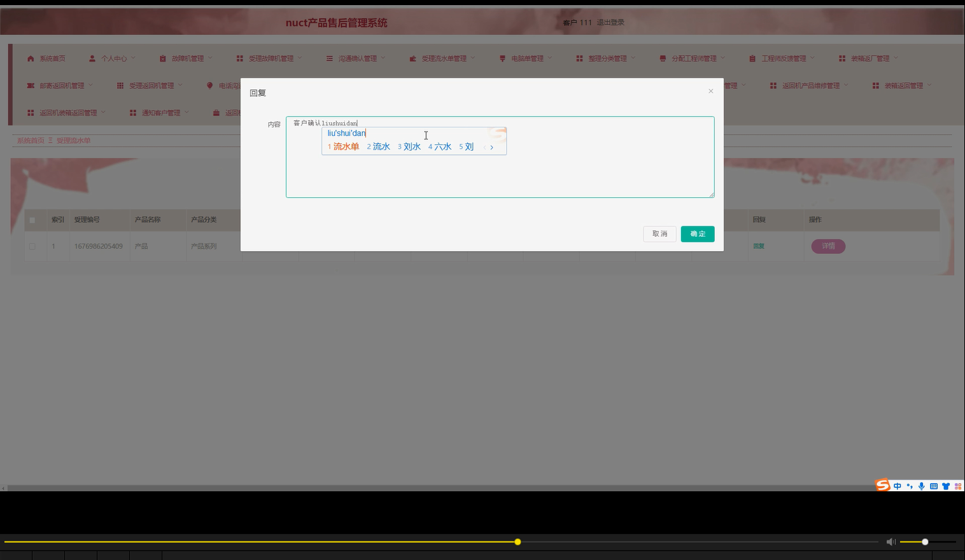965x560 pixels.
Task: Expand the 返回机产品维修管理 menu chevron
Action: point(846,85)
